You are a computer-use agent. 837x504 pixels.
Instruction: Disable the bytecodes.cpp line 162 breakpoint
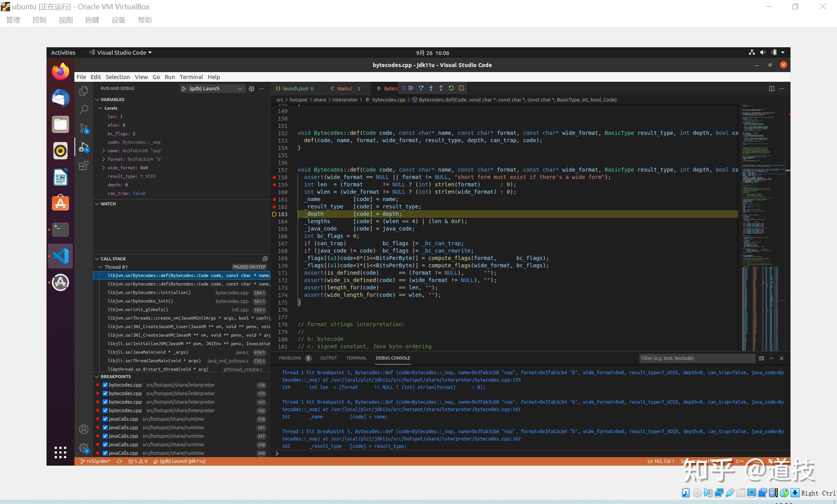point(105,410)
